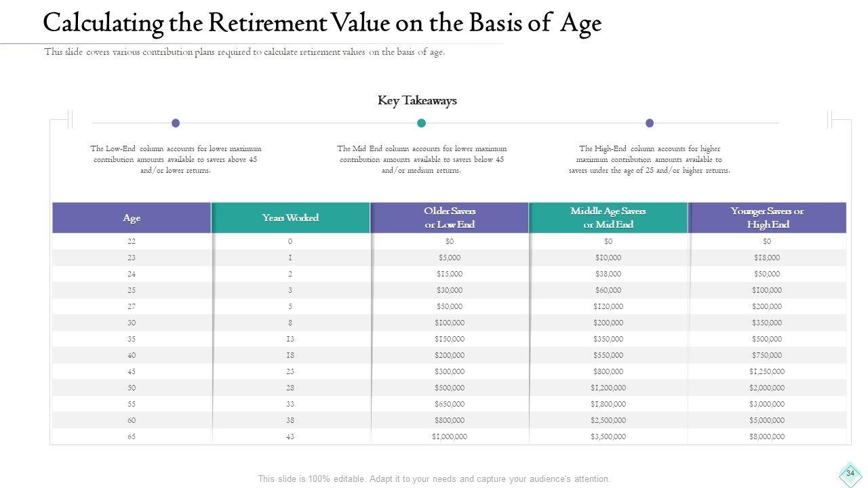Select the Middle Age Savers header
The image size is (868, 488).
(x=608, y=218)
